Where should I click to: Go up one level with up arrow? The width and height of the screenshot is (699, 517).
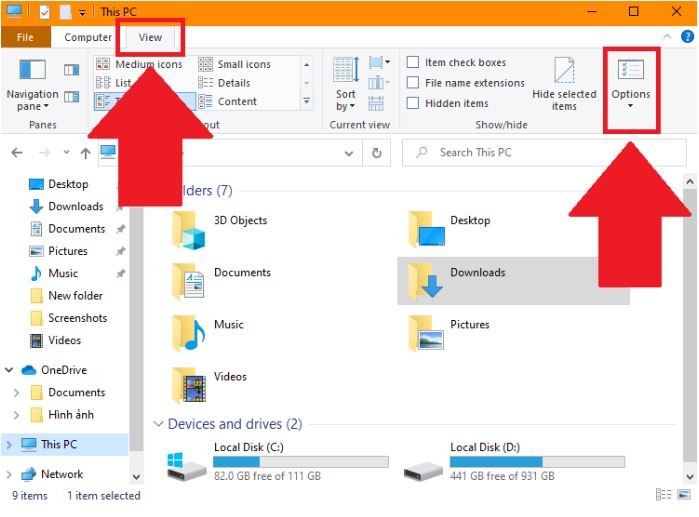tap(86, 153)
